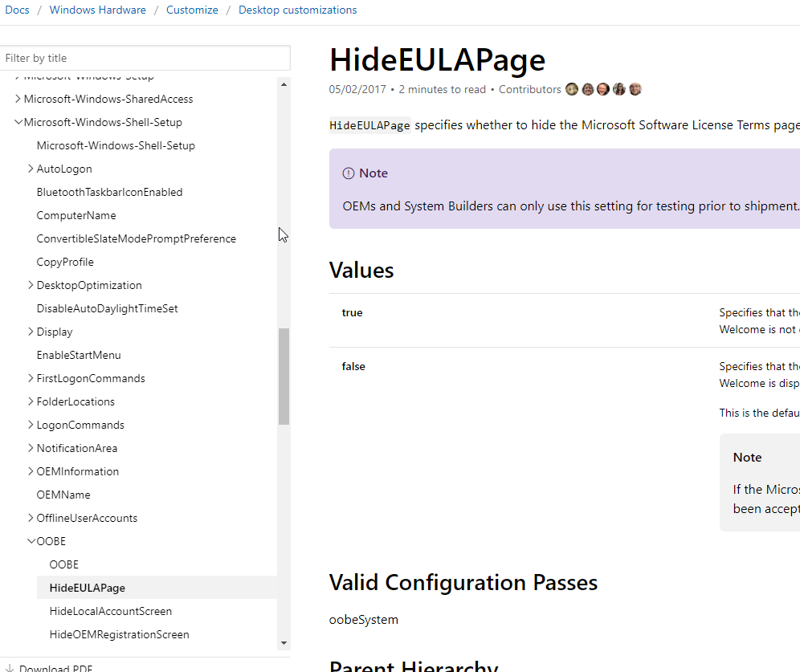Click the last contributor avatar
This screenshot has width=800, height=672.
(x=635, y=89)
